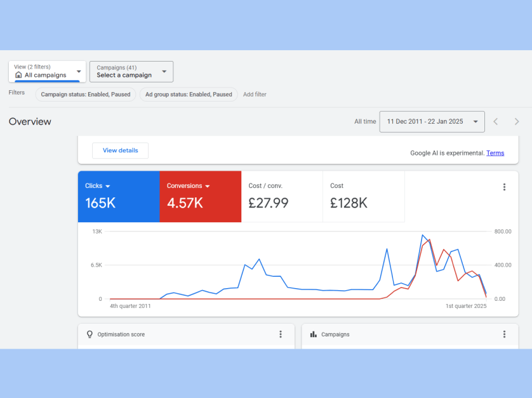Click the Campaign status: Enabled, Paused filter chip
This screenshot has width=532, height=398.
(86, 95)
